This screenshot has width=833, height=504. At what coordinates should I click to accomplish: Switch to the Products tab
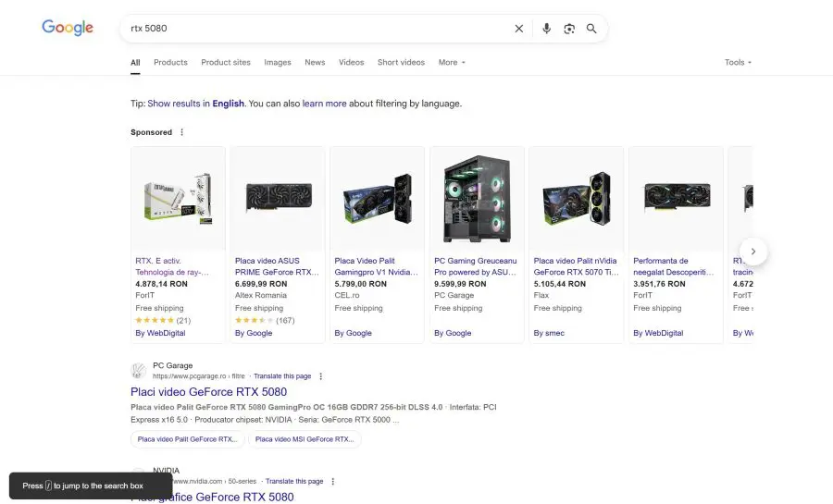pyautogui.click(x=170, y=62)
